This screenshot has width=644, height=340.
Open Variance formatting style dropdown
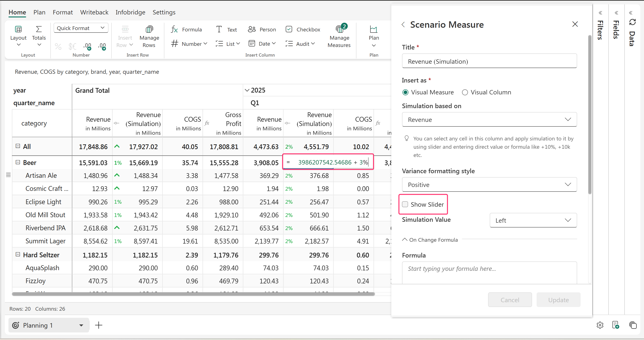tap(489, 185)
